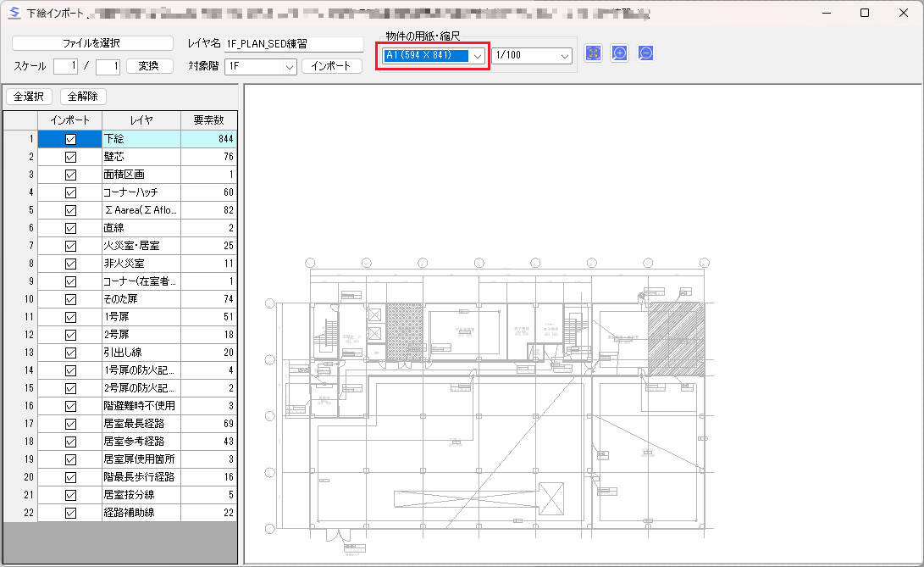The height and width of the screenshot is (567, 924).
Task: Click the fit-to-view zoom icon
Action: point(593,53)
